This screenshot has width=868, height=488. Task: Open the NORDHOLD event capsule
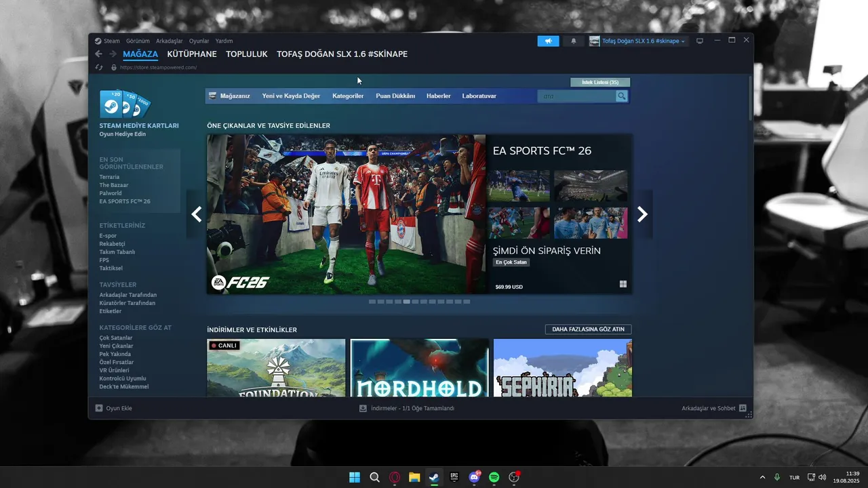[x=420, y=368]
